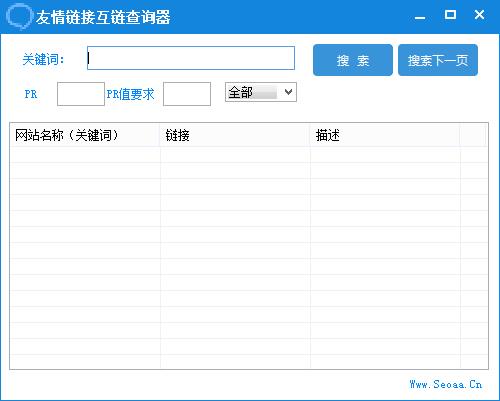Click the 关键词: label
Screen dimensions: 500x401
pos(43,60)
